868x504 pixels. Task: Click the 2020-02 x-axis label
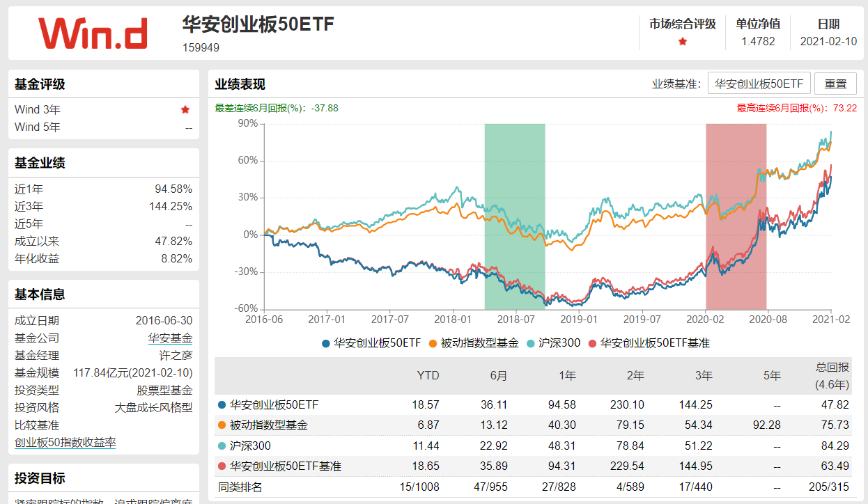tap(706, 319)
